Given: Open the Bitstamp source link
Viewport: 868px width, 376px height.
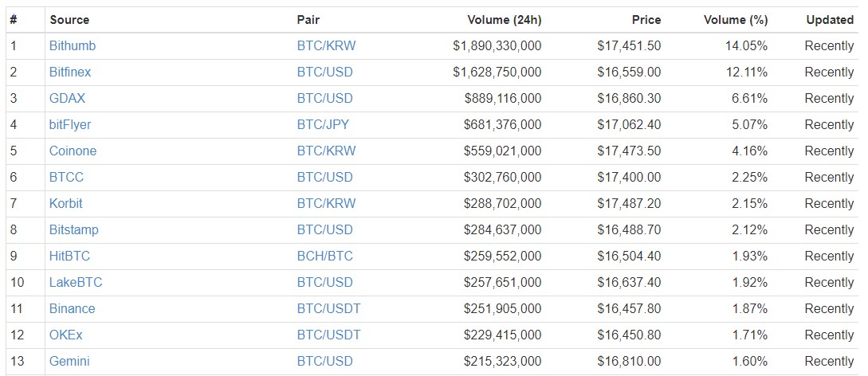Looking at the screenshot, I should coord(73,230).
